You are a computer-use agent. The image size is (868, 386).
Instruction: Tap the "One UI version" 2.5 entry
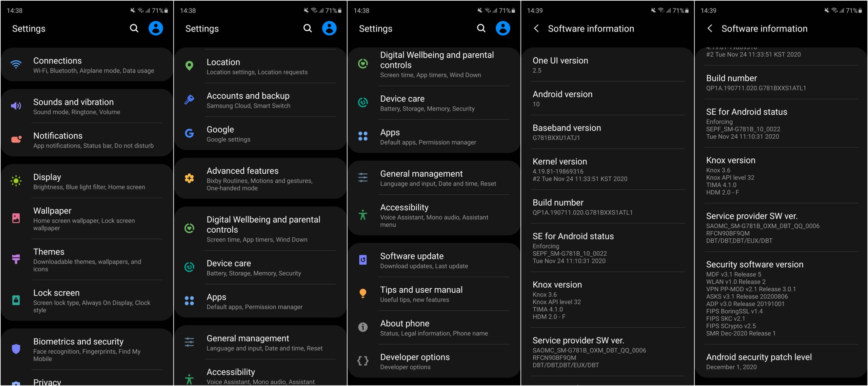(608, 65)
